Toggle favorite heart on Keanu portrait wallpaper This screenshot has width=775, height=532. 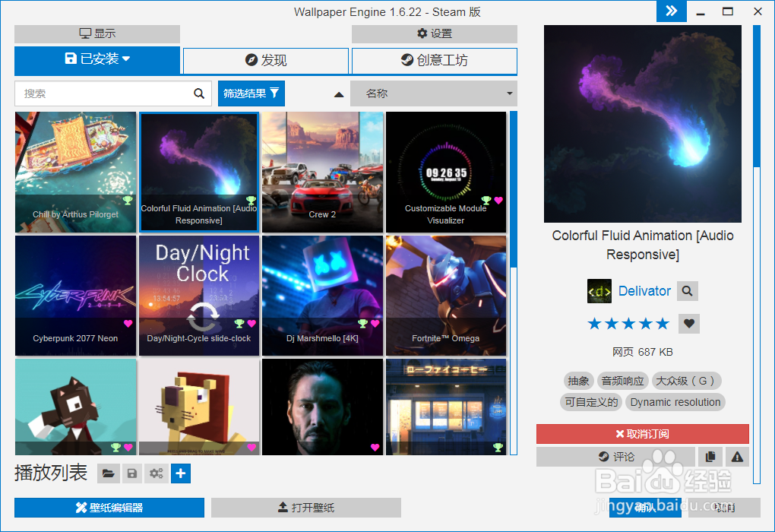coord(375,448)
